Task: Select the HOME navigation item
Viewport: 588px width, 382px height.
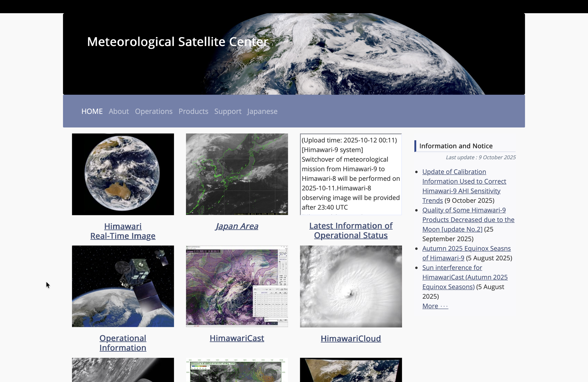Action: (92, 111)
